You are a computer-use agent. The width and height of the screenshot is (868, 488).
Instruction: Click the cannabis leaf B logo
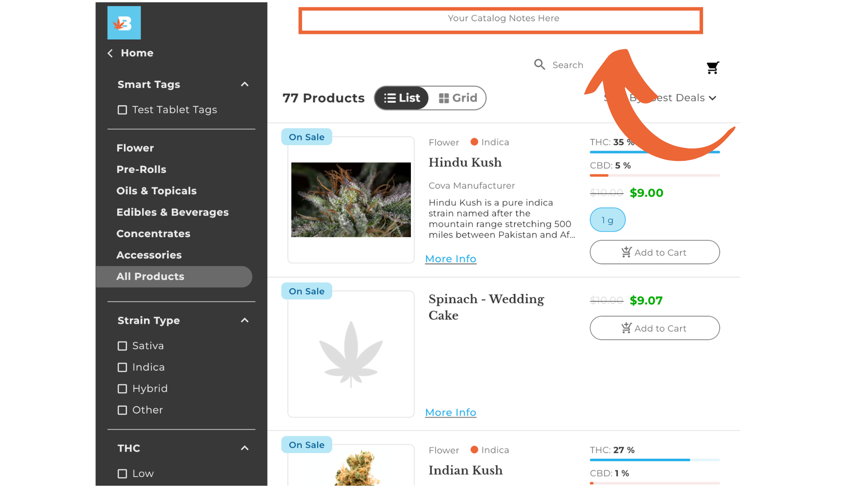click(124, 23)
